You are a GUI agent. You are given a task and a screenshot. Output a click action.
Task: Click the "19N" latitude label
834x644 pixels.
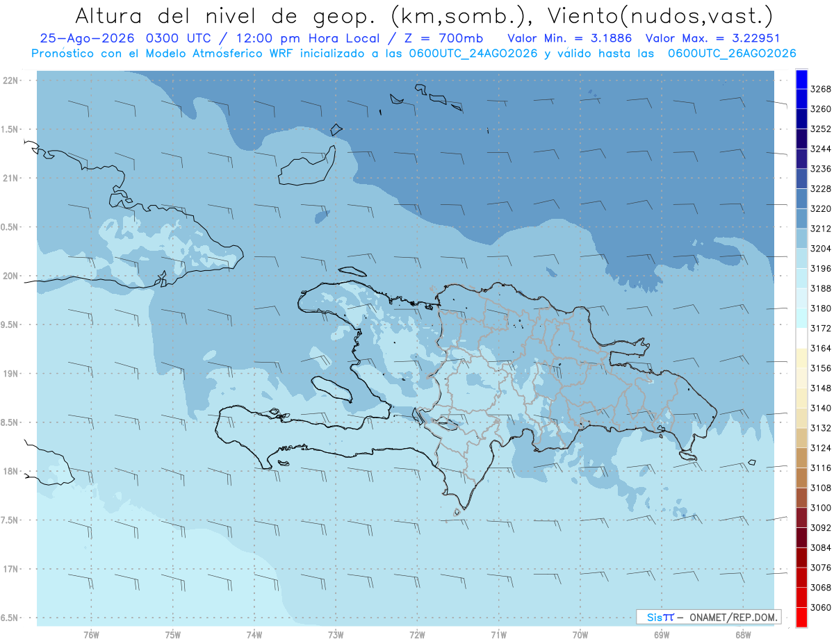click(x=10, y=374)
